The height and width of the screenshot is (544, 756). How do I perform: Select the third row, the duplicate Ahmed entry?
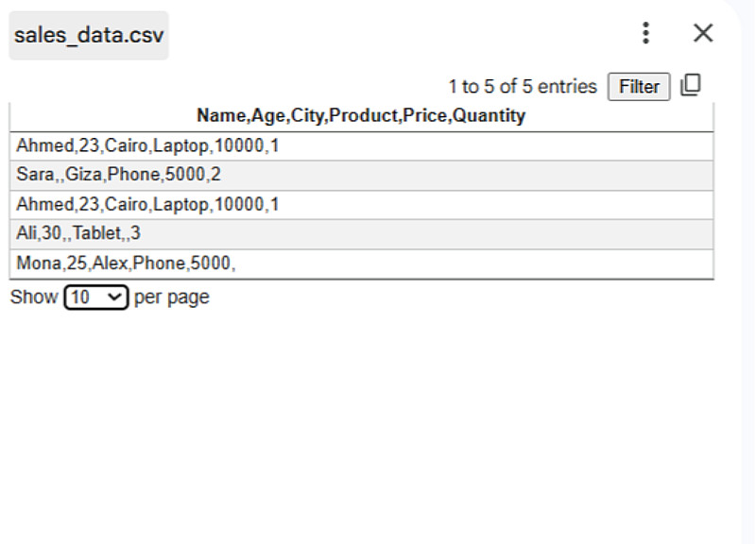[147, 205]
